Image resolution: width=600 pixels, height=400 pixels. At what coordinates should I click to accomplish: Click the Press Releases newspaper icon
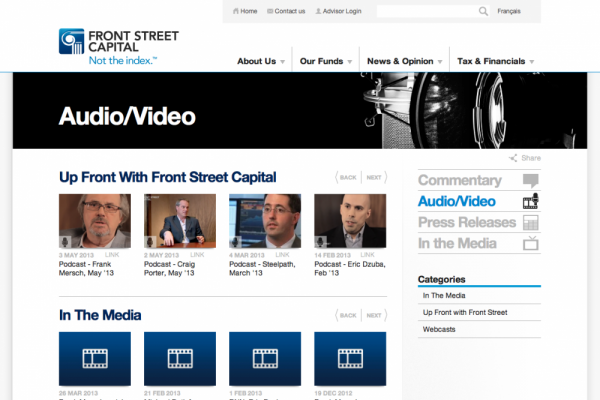pyautogui.click(x=531, y=222)
